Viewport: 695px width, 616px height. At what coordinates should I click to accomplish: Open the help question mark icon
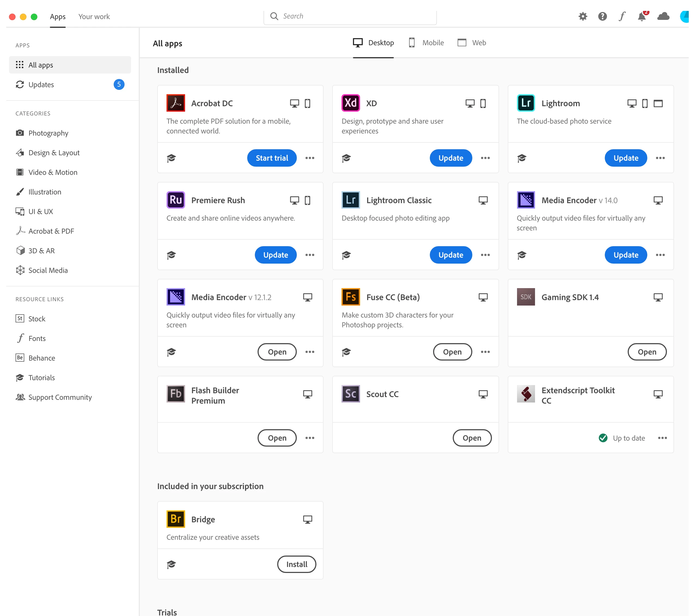coord(602,16)
